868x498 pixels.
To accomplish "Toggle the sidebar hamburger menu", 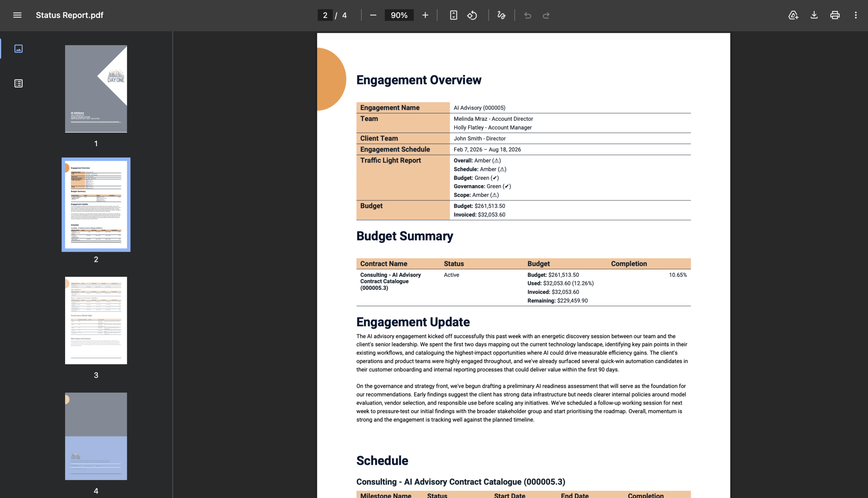I will click(x=17, y=15).
